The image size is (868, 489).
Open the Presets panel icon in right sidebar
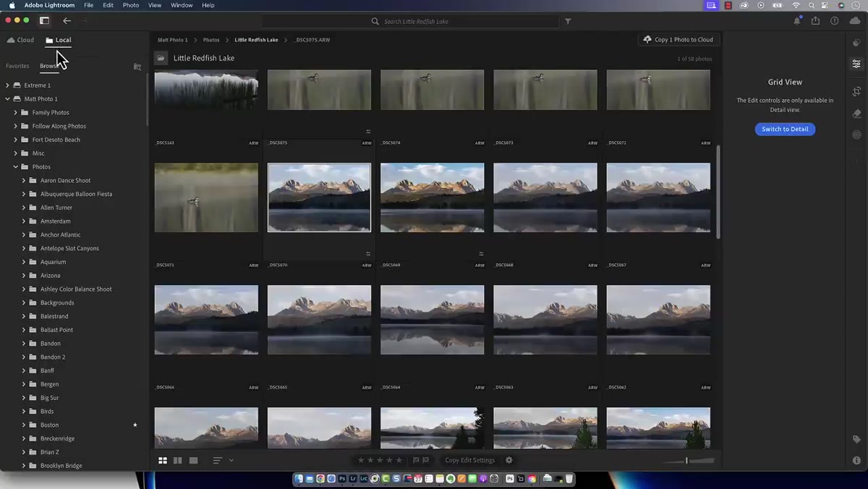coord(856,41)
